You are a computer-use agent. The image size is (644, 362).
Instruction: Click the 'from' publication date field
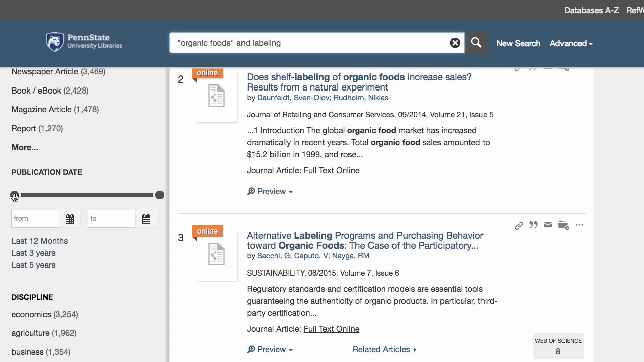(35, 218)
